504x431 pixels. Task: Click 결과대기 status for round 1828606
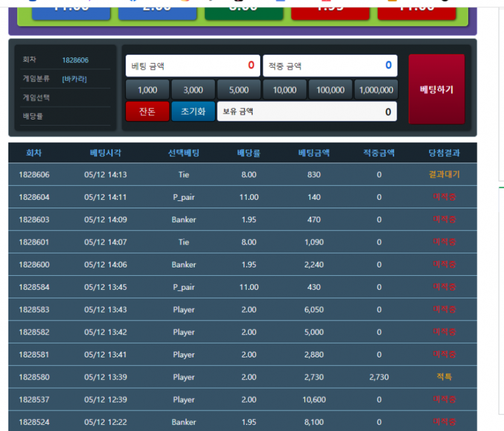click(444, 174)
